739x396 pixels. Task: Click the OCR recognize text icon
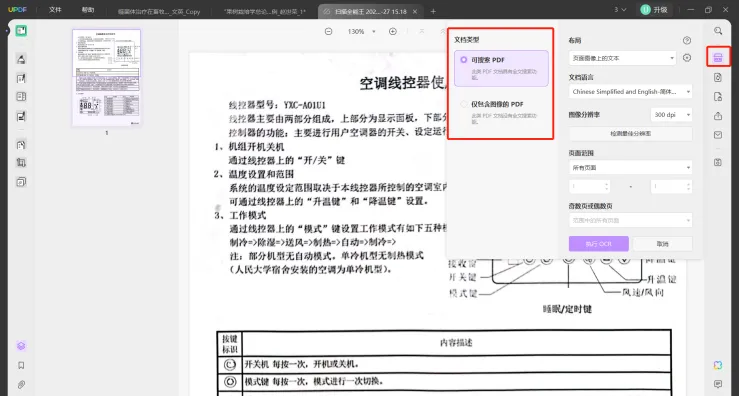(718, 58)
